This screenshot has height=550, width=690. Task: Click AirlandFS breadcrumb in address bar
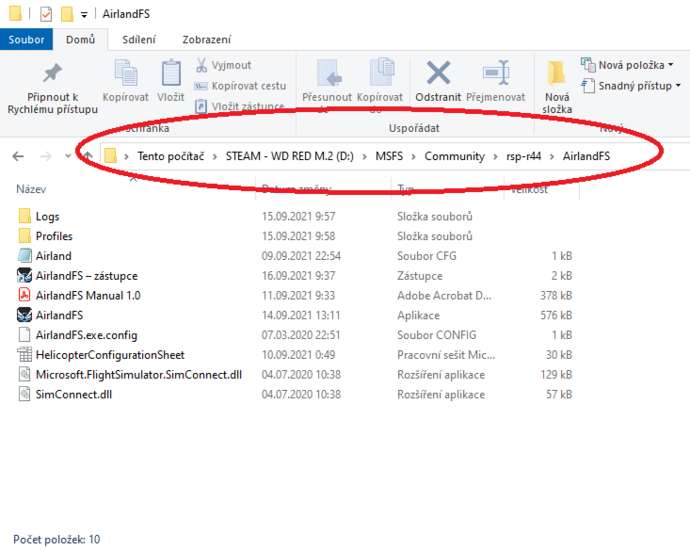click(x=586, y=156)
